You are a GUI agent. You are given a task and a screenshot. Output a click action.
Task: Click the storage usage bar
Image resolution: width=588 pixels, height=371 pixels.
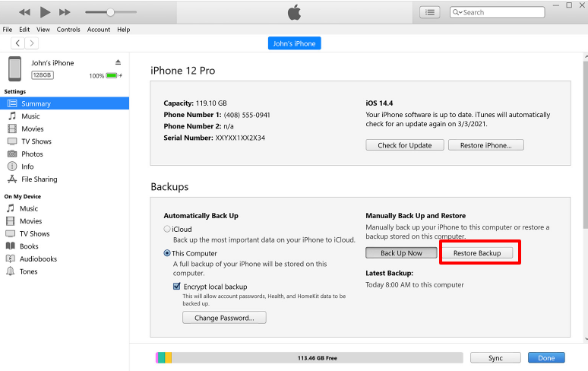(309, 358)
